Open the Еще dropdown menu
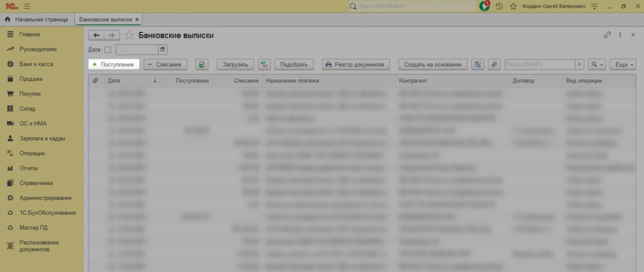This screenshot has width=644, height=272. [623, 64]
